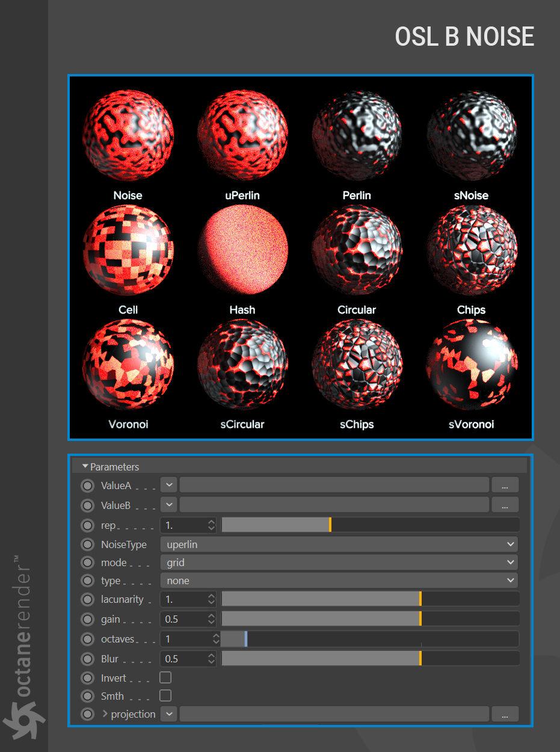Image resolution: width=560 pixels, height=752 pixels.
Task: Click the animation dot beside ValueA
Action: pos(88,485)
